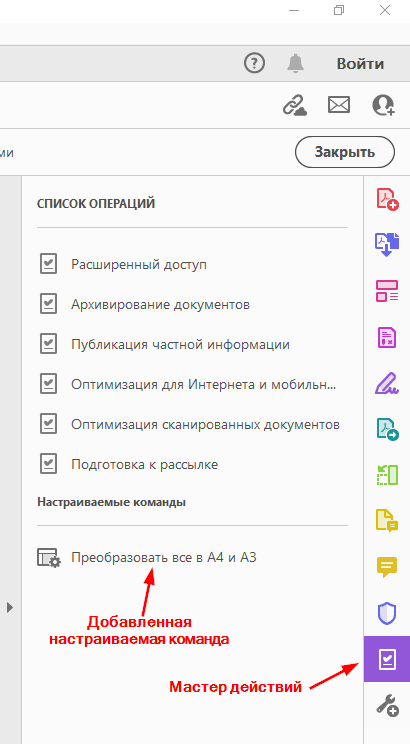Click the notifications bell icon
This screenshot has height=744, width=410.
[296, 63]
